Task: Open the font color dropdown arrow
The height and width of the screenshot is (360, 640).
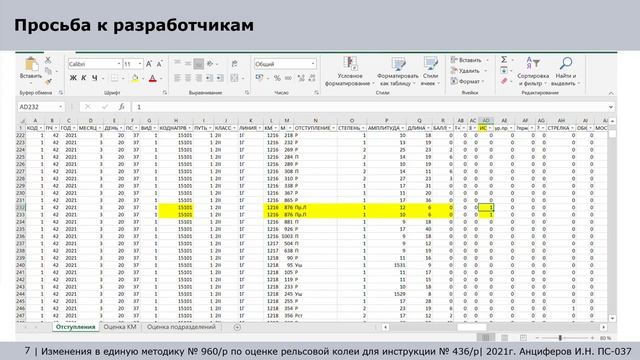Action: 160,78
